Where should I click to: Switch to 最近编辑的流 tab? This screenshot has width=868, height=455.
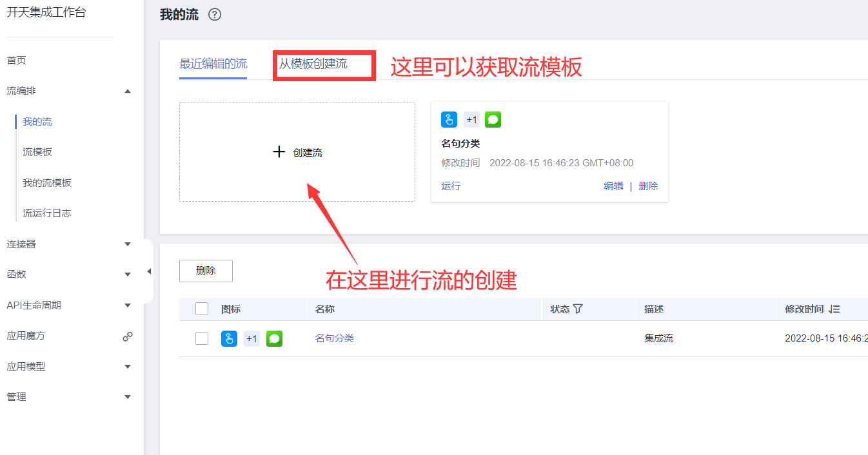[213, 64]
